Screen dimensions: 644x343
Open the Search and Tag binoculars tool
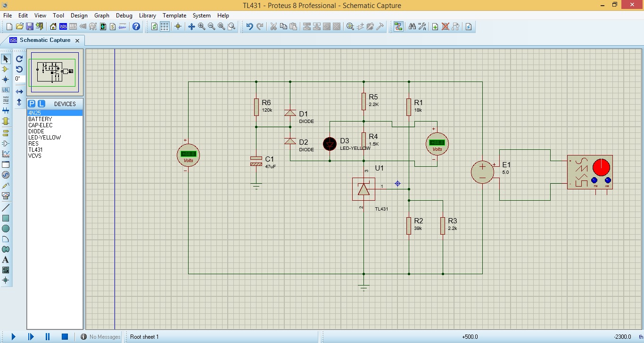click(x=412, y=27)
